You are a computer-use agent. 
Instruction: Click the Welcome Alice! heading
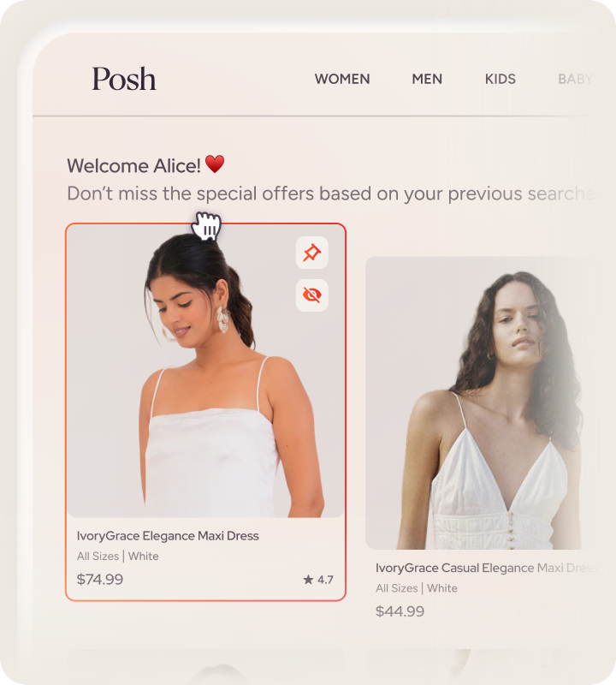133,165
